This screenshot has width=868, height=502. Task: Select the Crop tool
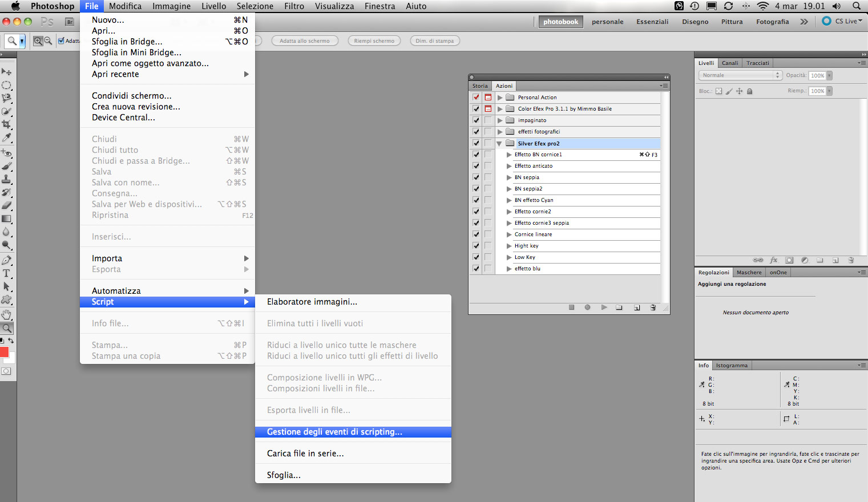[7, 124]
